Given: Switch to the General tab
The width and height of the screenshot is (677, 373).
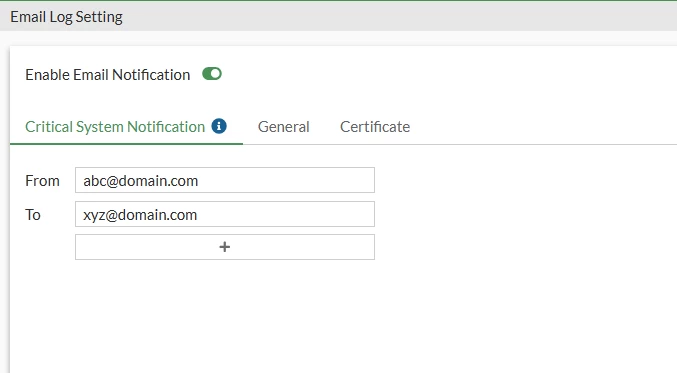Looking at the screenshot, I should click(x=284, y=127).
